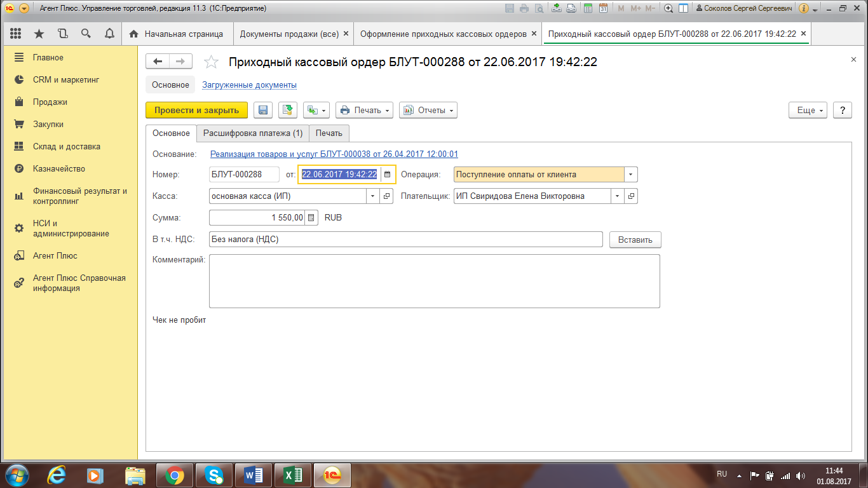The width and height of the screenshot is (868, 488).
Task: Open the Реализация товаров и услуг link
Action: (x=334, y=154)
